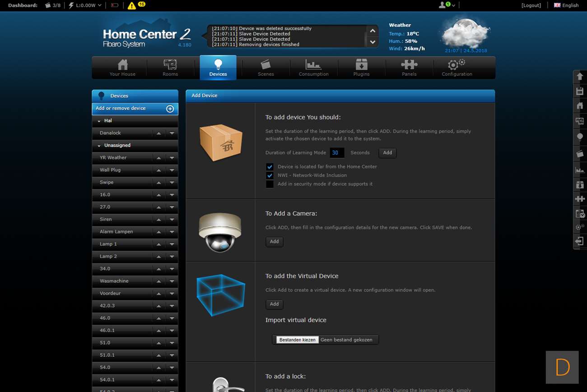This screenshot has width=587, height=392.
Task: Click the logout door-arrow icon in right sidebar
Action: (x=580, y=241)
